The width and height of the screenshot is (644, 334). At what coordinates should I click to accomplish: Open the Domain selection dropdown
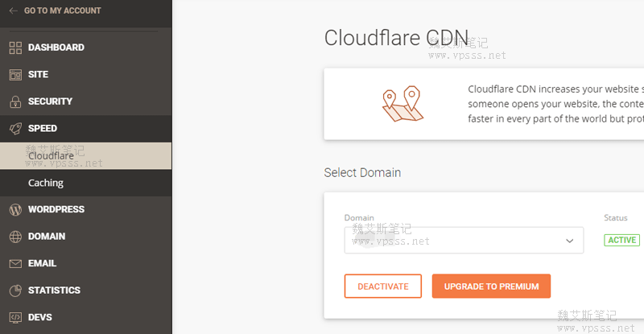[x=464, y=241]
